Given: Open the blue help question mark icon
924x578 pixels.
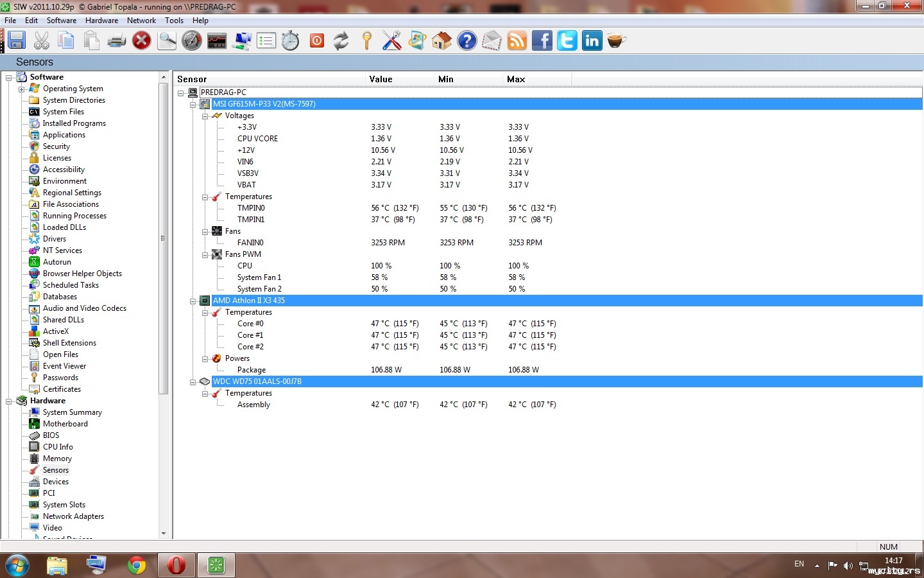Looking at the screenshot, I should [466, 41].
